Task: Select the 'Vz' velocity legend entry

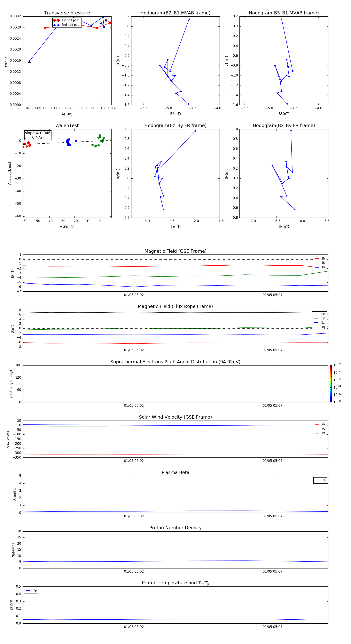Action: click(320, 433)
